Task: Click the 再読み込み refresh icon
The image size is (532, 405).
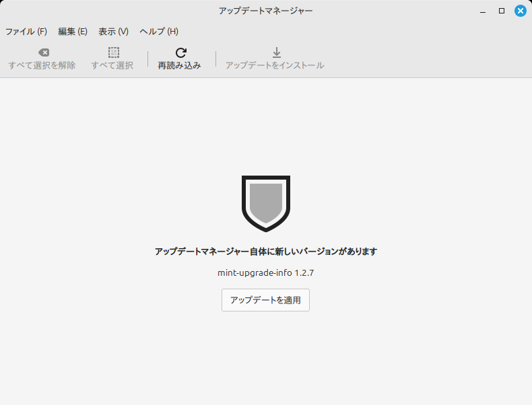Action: [181, 52]
